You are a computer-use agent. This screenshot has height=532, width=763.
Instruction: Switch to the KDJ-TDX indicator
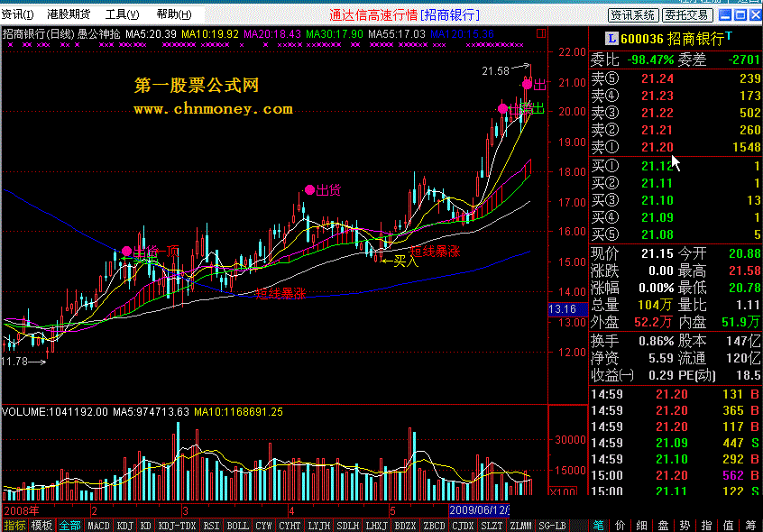[177, 526]
